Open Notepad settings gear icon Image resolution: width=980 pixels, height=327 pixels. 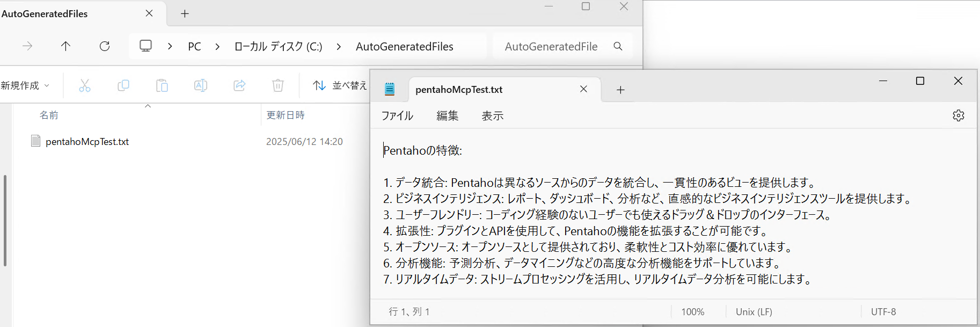coord(959,115)
